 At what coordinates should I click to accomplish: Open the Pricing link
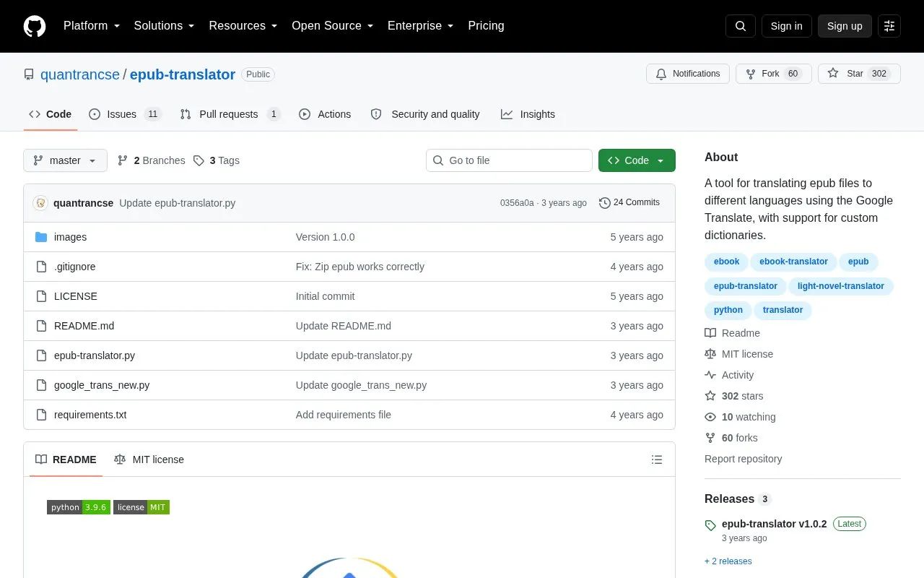point(486,26)
